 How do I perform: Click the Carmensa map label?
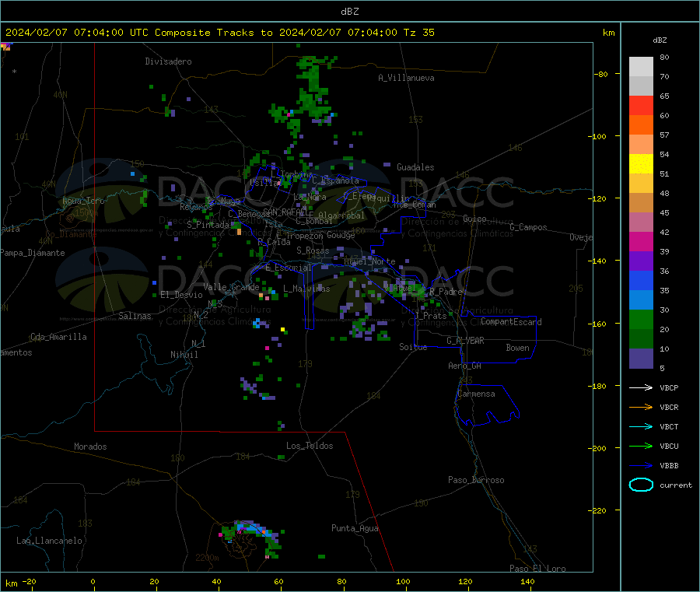coord(476,394)
